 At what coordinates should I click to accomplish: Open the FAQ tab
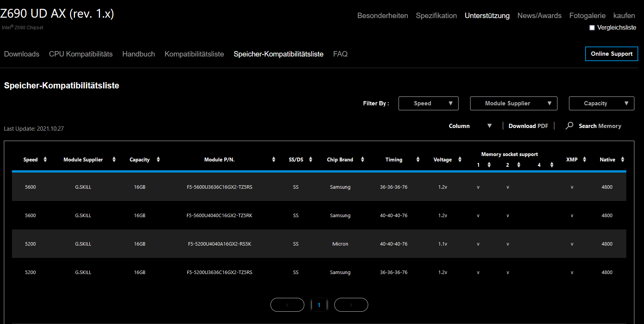(x=340, y=54)
